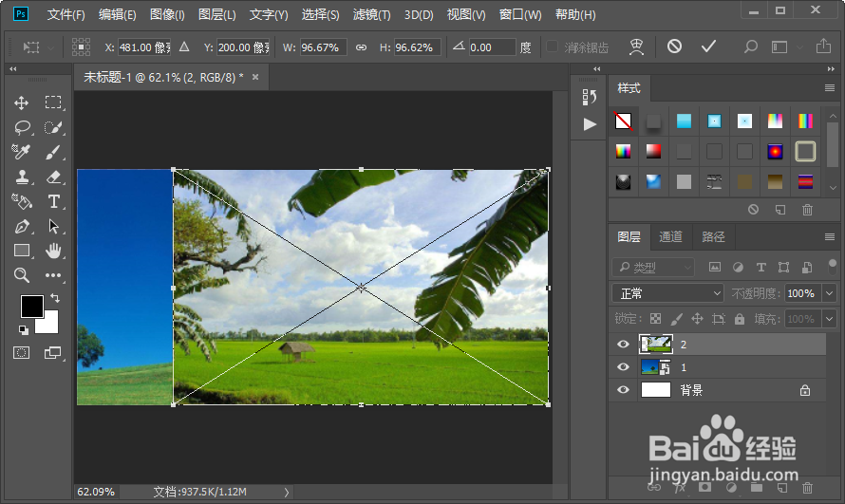Viewport: 845px width, 504px height.
Task: Select the Lasso tool
Action: pyautogui.click(x=22, y=127)
